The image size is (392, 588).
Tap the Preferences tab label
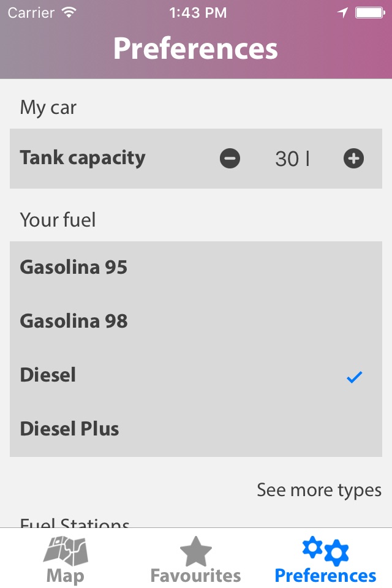click(325, 576)
